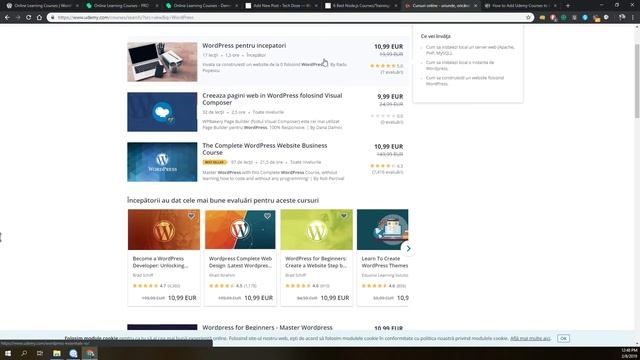This screenshot has width=640, height=360.
Task: Reload the Udemy page
Action: (29, 18)
